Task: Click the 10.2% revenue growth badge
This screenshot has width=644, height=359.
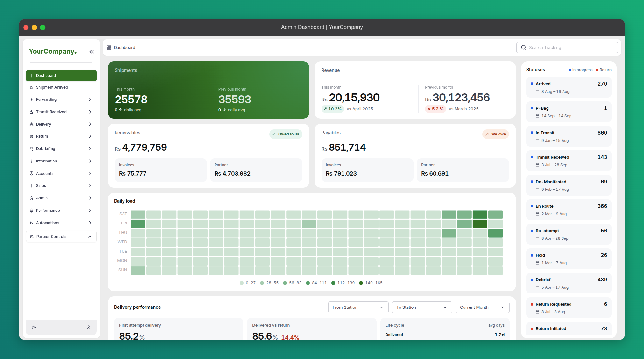Action: point(333,109)
